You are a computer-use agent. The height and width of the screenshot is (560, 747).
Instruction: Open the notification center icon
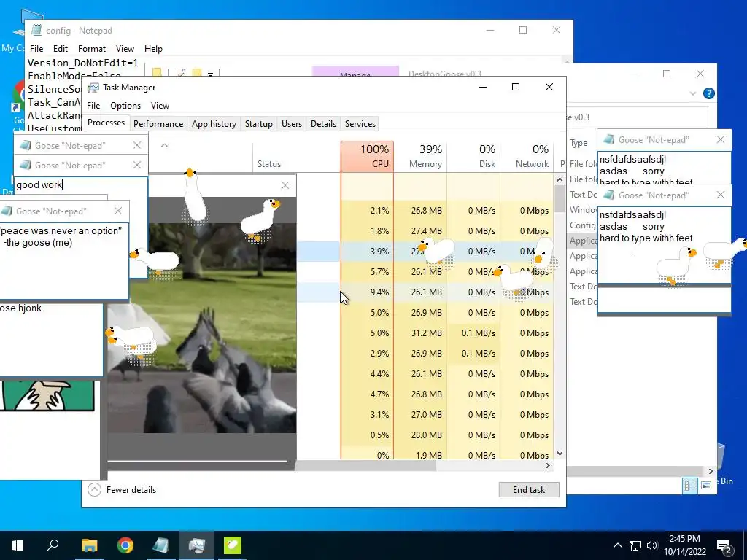coord(724,545)
